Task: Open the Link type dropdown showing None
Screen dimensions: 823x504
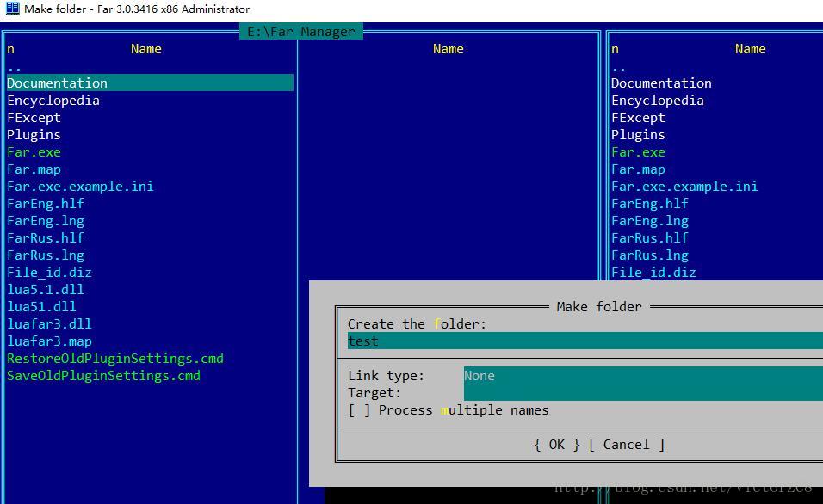Action: click(x=643, y=376)
